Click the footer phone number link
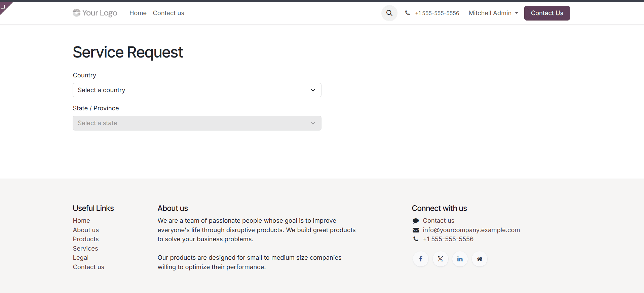The height and width of the screenshot is (293, 644). 448,239
